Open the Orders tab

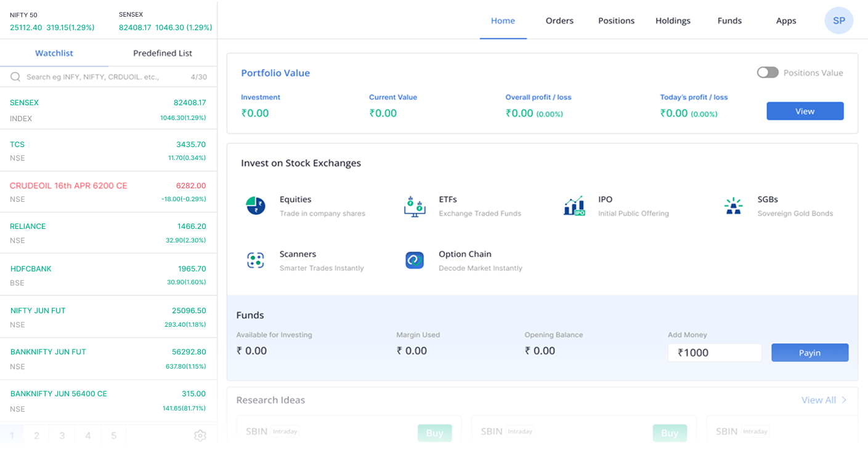[559, 20]
